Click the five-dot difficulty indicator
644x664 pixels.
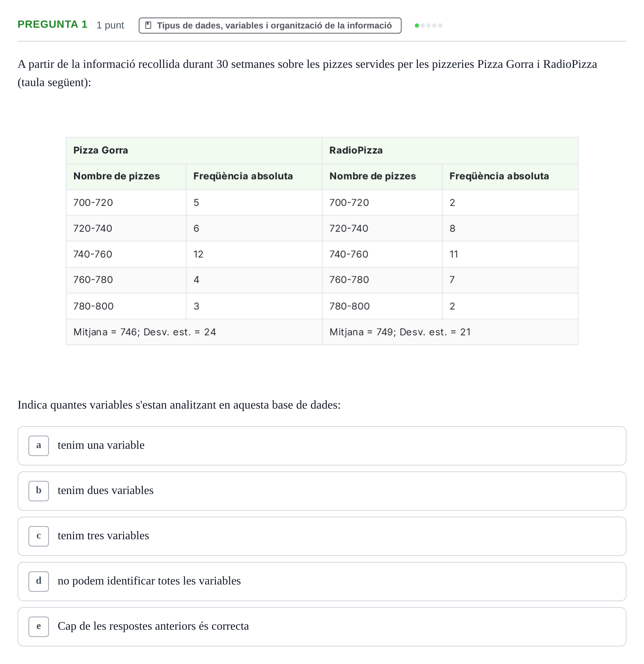point(429,26)
